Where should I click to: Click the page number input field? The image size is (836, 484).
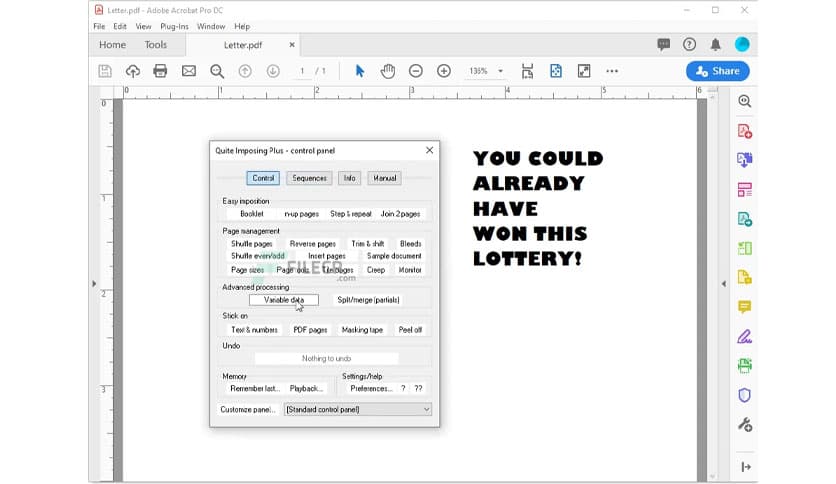(x=302, y=71)
